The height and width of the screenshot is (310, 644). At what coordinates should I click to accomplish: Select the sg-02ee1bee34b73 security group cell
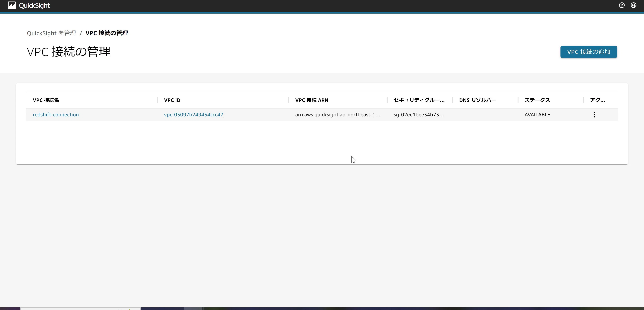[419, 115]
